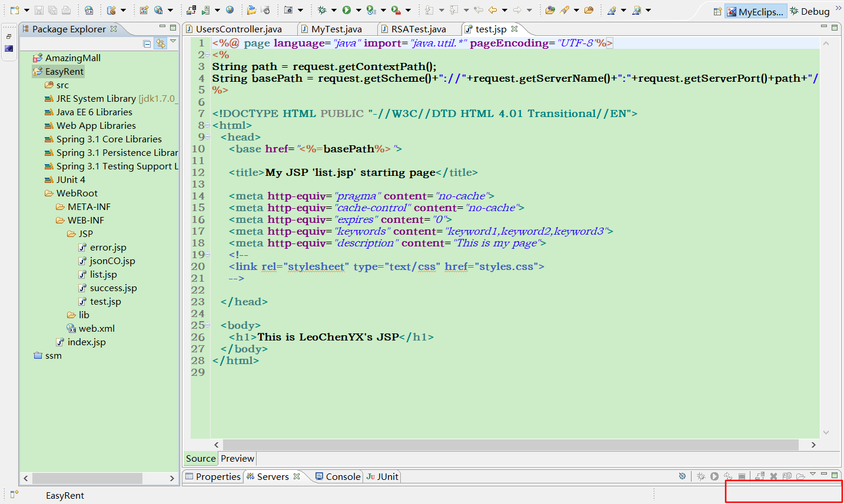
Task: Switch to the MyEclipse perspective
Action: (x=755, y=11)
